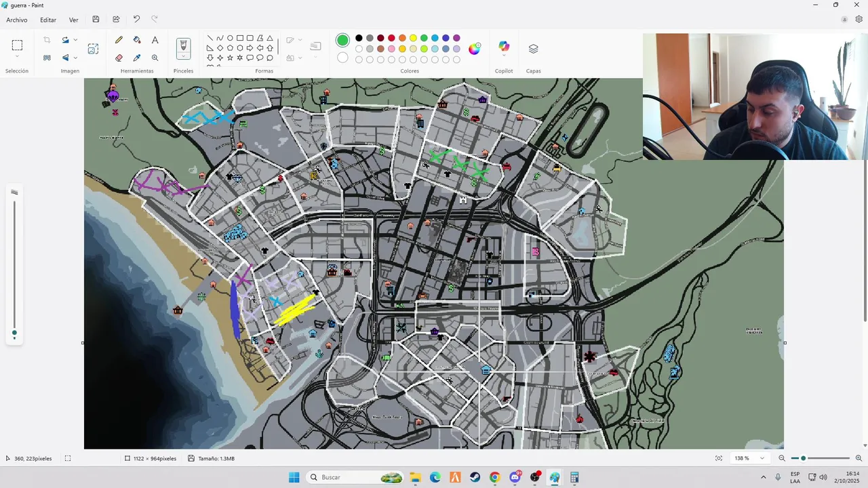868x488 pixels.
Task: Open Calculator from the taskbar
Action: [574, 477]
